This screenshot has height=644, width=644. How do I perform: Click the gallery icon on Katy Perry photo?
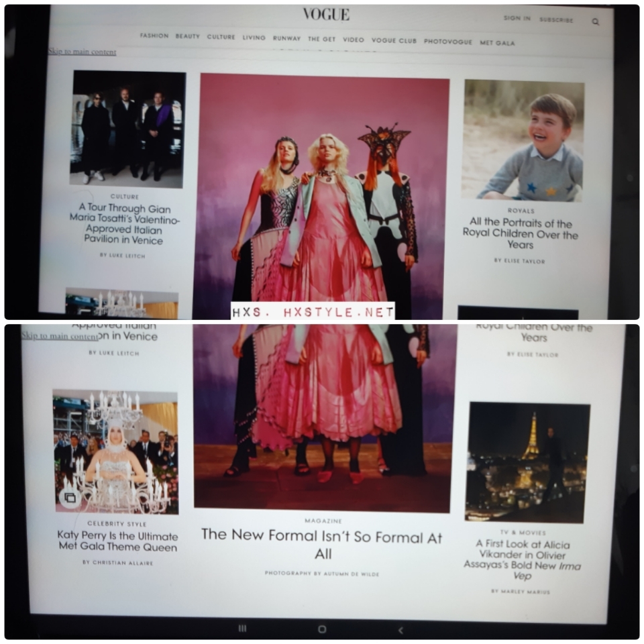(69, 497)
